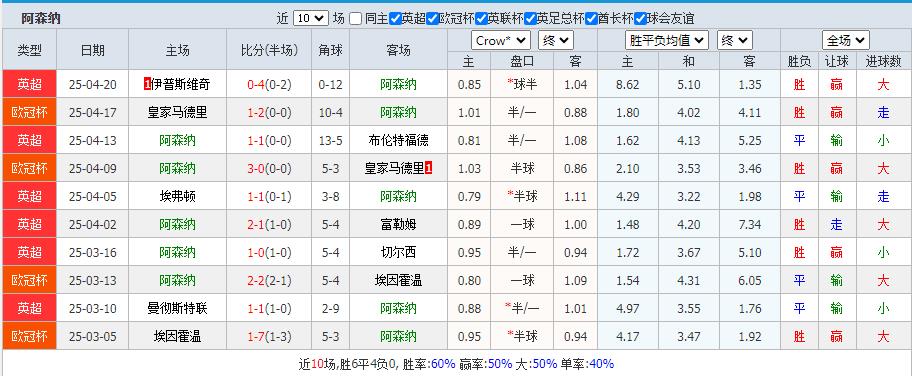Screen dimensions: 912x376
Task: Click 埃弗顿 home team link
Action: [177, 196]
